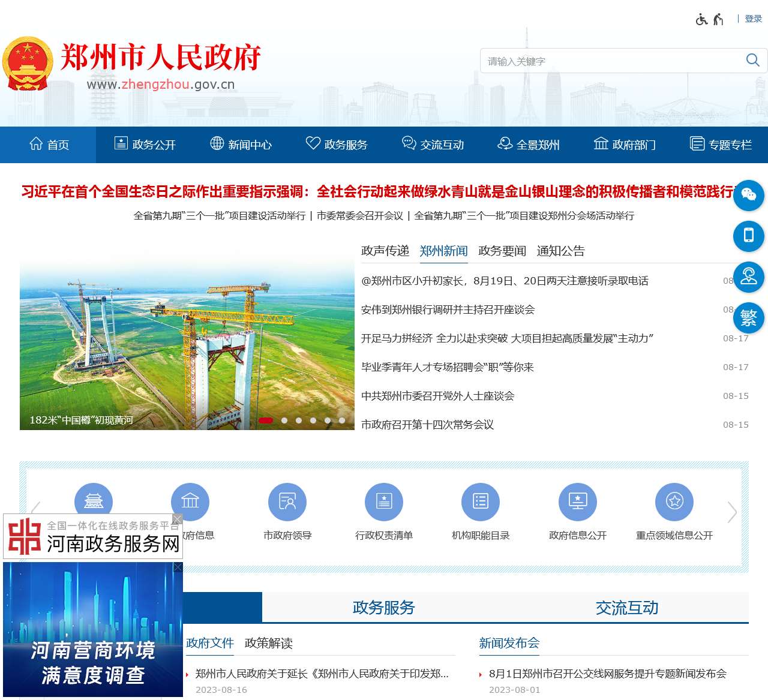This screenshot has height=700, width=768.
Task: Switch to the 政策解读 tab
Action: click(268, 644)
